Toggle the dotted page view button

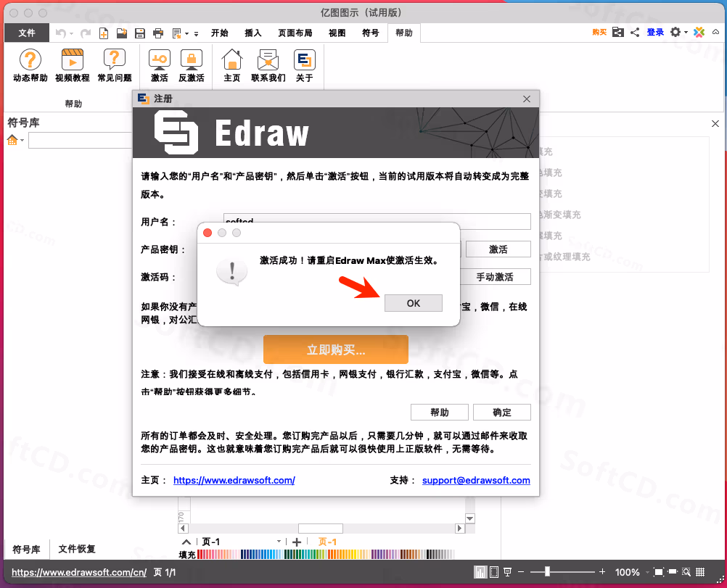coord(494,572)
